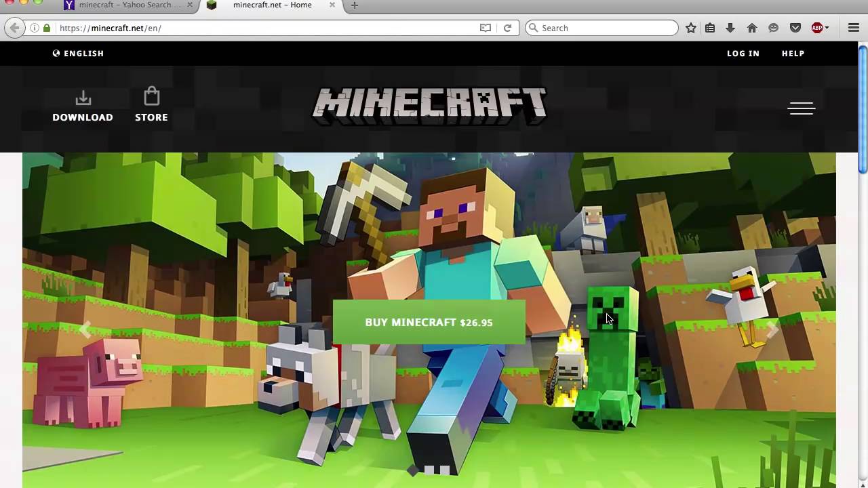Image resolution: width=868 pixels, height=488 pixels.
Task: Bookmark this page with the star icon
Action: [x=691, y=28]
